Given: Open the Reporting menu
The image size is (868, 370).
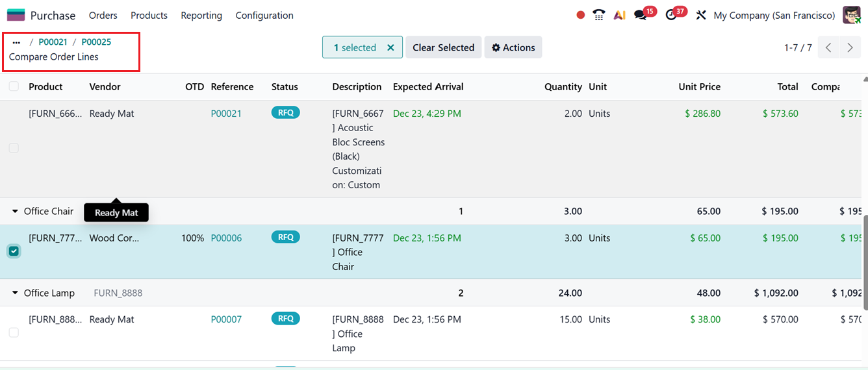Looking at the screenshot, I should [x=201, y=15].
